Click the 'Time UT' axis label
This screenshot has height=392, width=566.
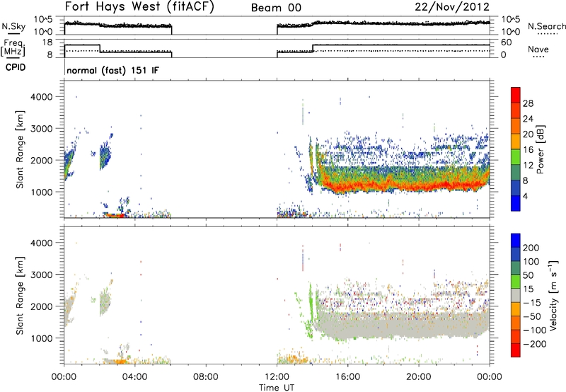coord(277,388)
